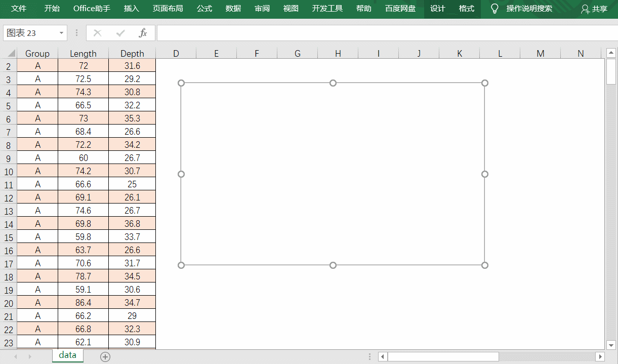The width and height of the screenshot is (618, 364).
Task: Select column N header
Action: click(581, 53)
